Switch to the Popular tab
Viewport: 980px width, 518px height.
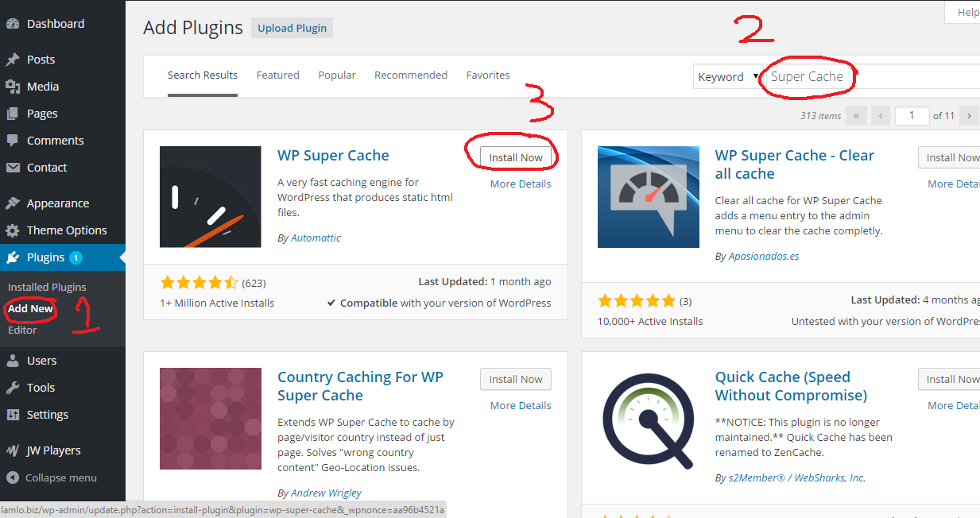[337, 75]
